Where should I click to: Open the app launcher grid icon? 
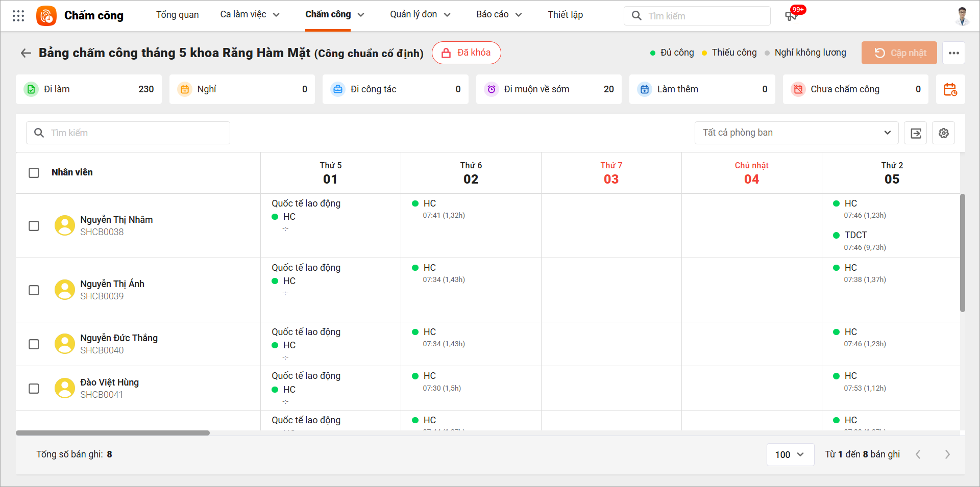[18, 16]
